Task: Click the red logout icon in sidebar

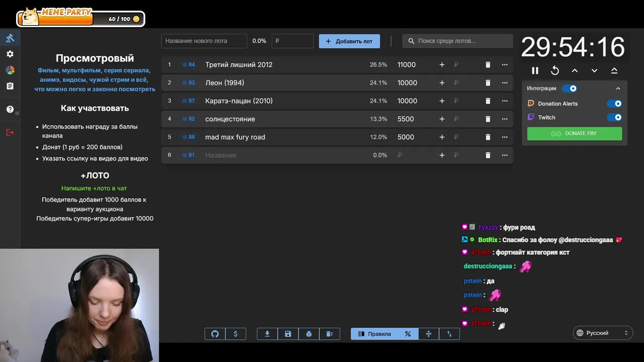Action: [10, 132]
